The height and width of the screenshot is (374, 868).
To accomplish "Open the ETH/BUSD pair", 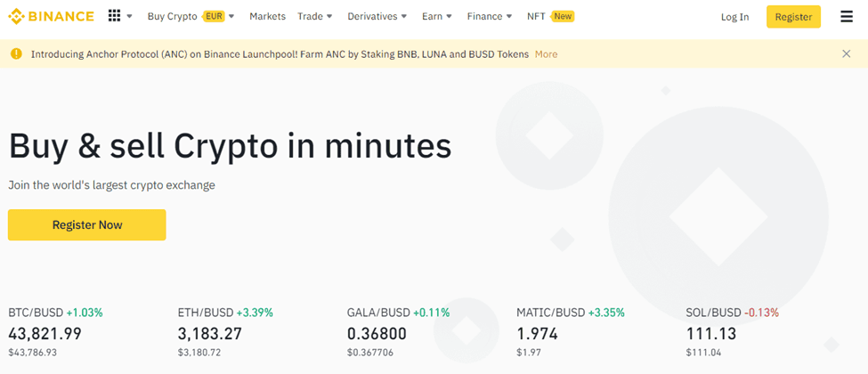I will (206, 313).
